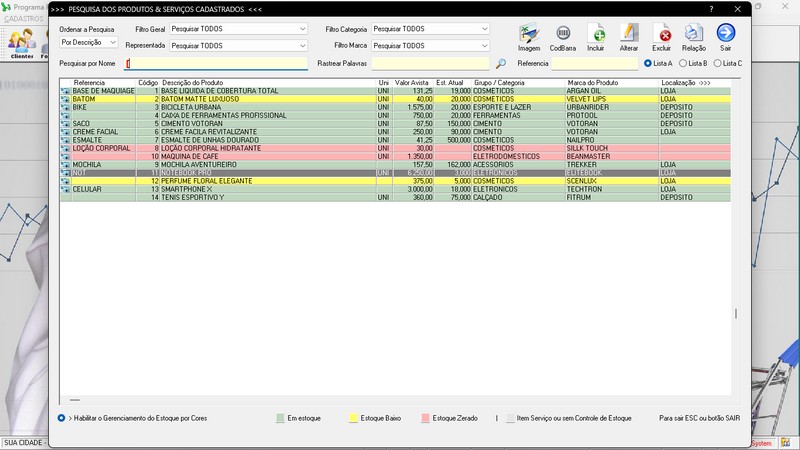800x450 pixels.
Task: Click the horizontal scrollbar thumb under the list
Action: (75, 400)
